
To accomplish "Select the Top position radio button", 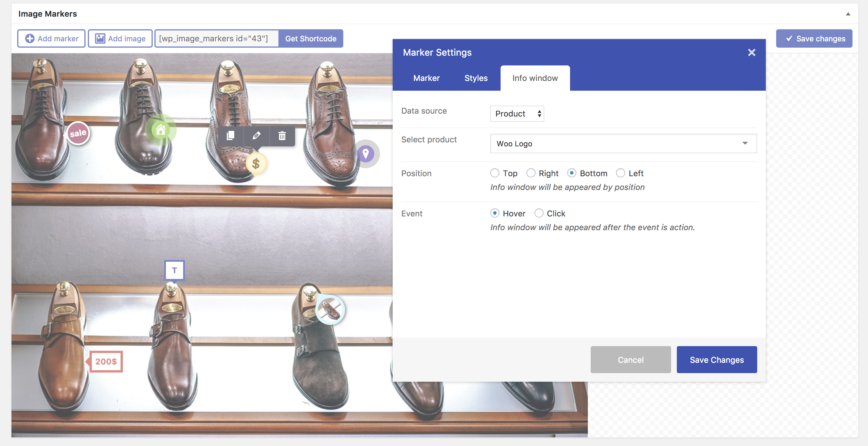I will click(x=495, y=173).
